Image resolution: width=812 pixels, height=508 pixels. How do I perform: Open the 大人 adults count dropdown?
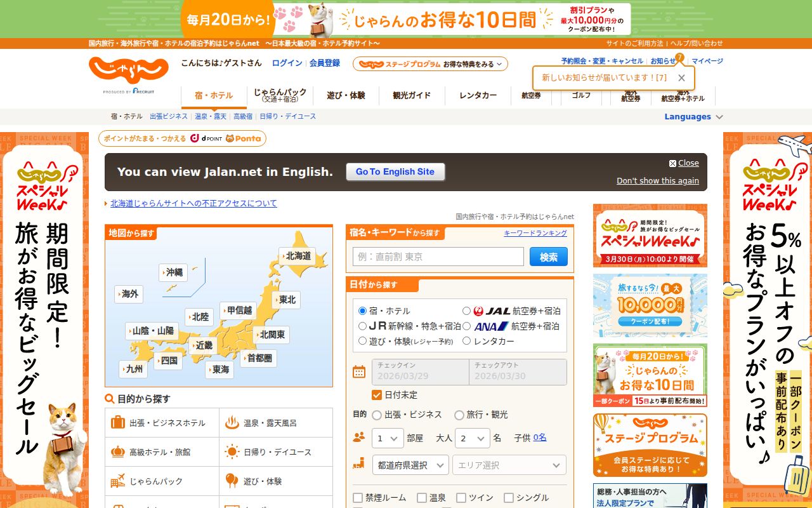pyautogui.click(x=473, y=438)
